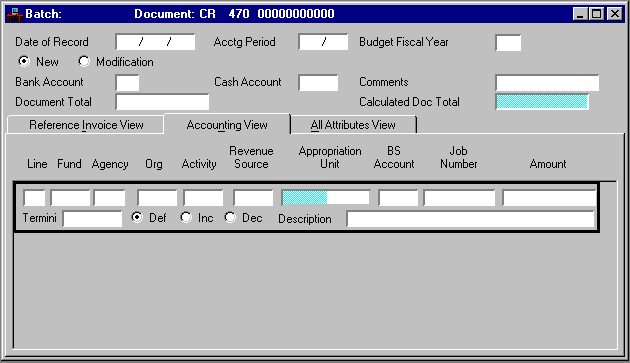Click the Amount input field
The width and height of the screenshot is (630, 363).
pos(549,198)
